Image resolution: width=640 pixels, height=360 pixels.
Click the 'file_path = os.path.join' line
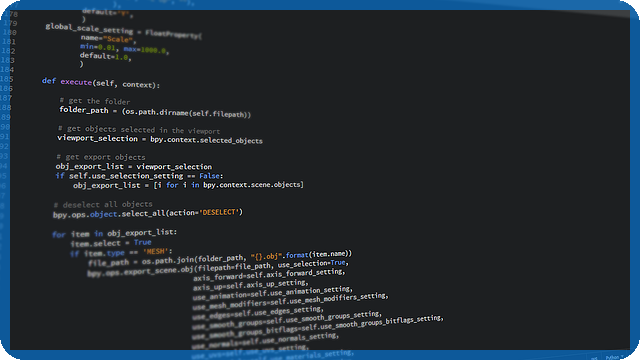[x=220, y=259]
